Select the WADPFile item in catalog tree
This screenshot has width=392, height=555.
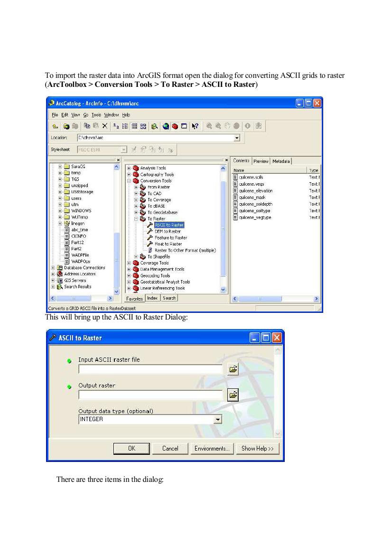80,255
